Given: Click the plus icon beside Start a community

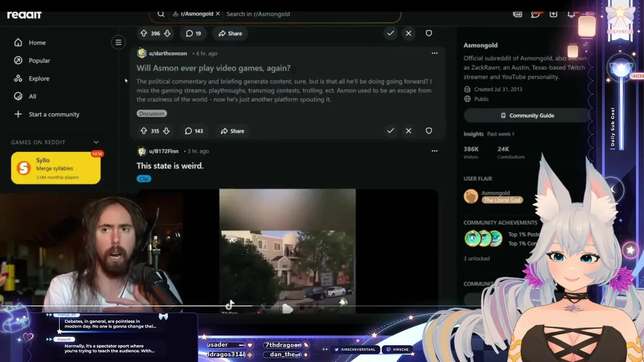Looking at the screenshot, I should (x=18, y=114).
